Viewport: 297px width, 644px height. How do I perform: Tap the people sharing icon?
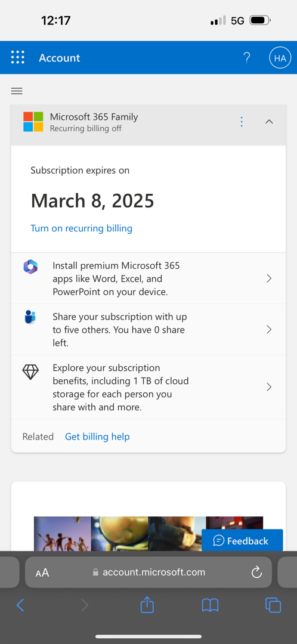30,317
